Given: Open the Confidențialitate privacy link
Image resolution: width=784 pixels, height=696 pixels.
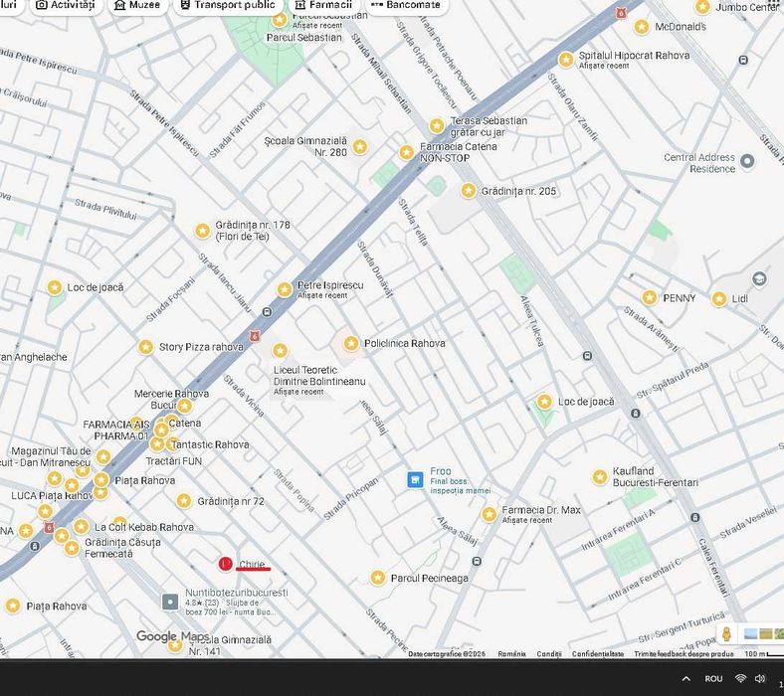Looking at the screenshot, I should pyautogui.click(x=598, y=654).
